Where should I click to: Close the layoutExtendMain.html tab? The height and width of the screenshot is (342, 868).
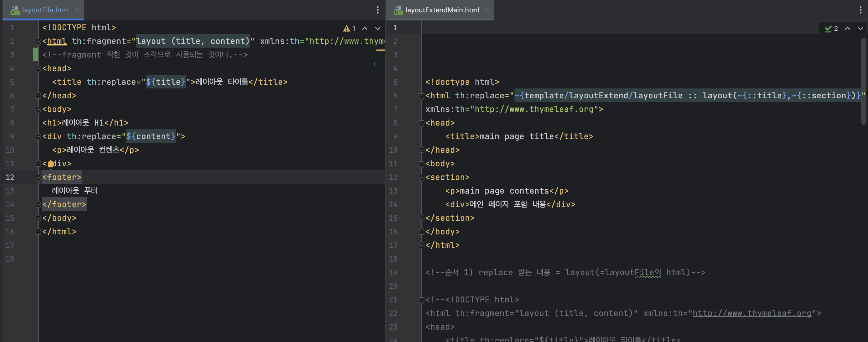[486, 10]
